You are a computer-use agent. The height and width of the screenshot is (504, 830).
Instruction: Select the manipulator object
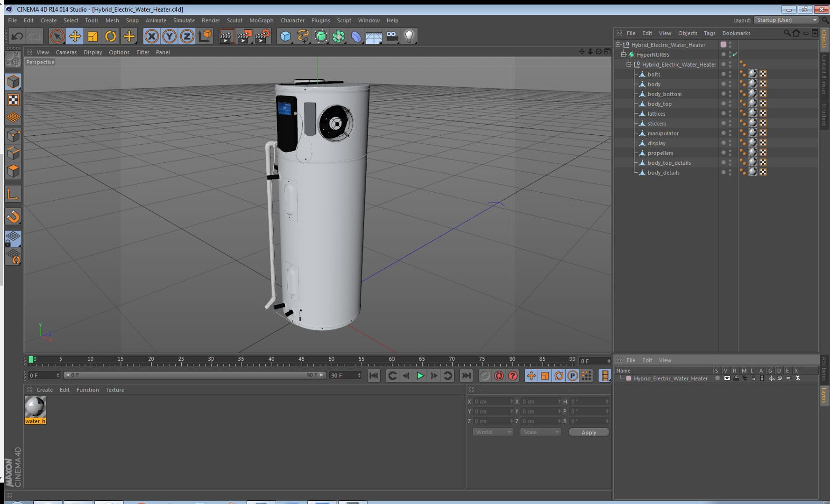pos(663,133)
